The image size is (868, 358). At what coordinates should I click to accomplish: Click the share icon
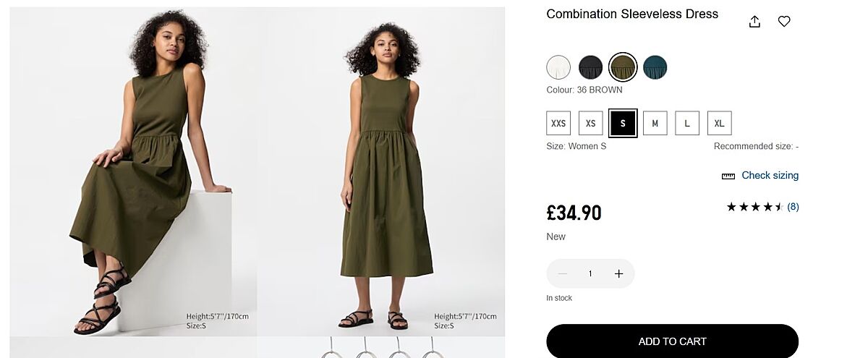coord(754,22)
